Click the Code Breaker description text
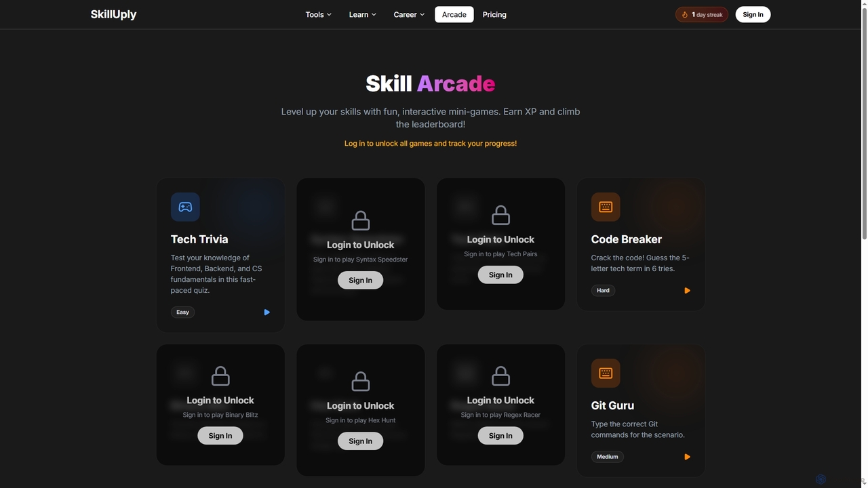Screen dimensions: 868x488 click(640, 263)
